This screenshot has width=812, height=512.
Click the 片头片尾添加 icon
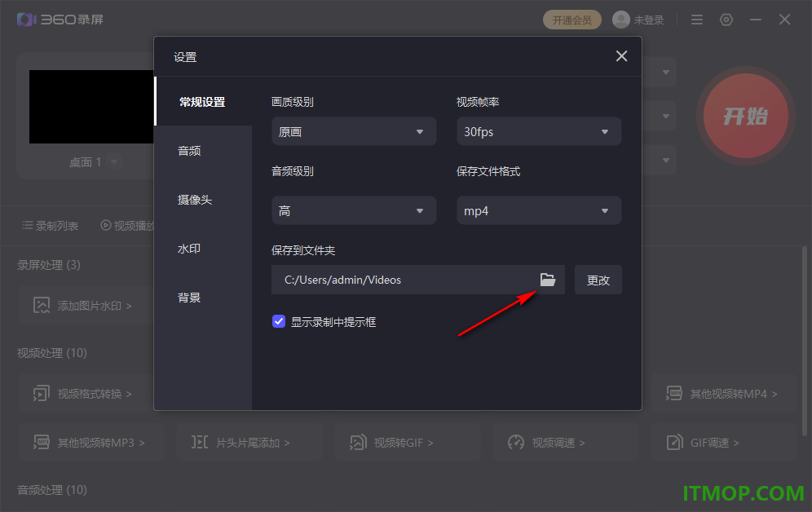[x=200, y=443]
